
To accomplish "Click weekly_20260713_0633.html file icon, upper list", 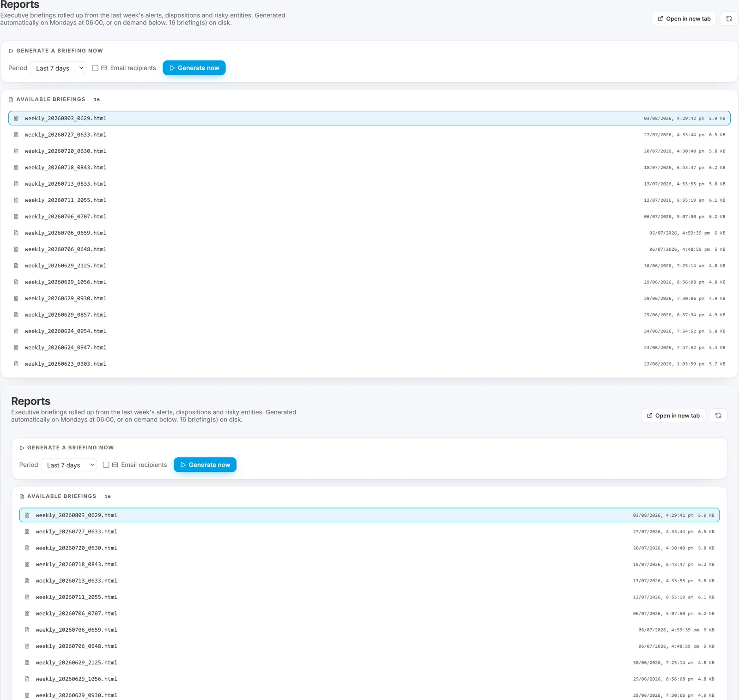I will 16,184.
